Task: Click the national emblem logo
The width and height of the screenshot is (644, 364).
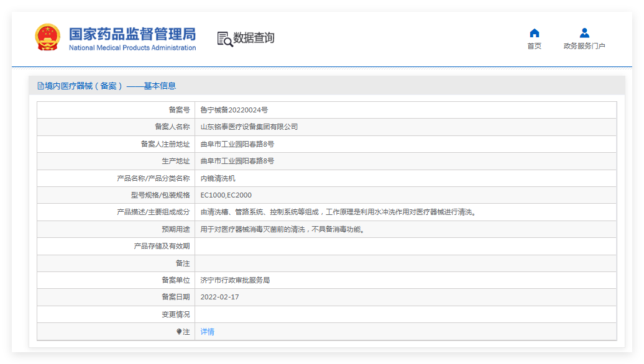Action: click(47, 37)
